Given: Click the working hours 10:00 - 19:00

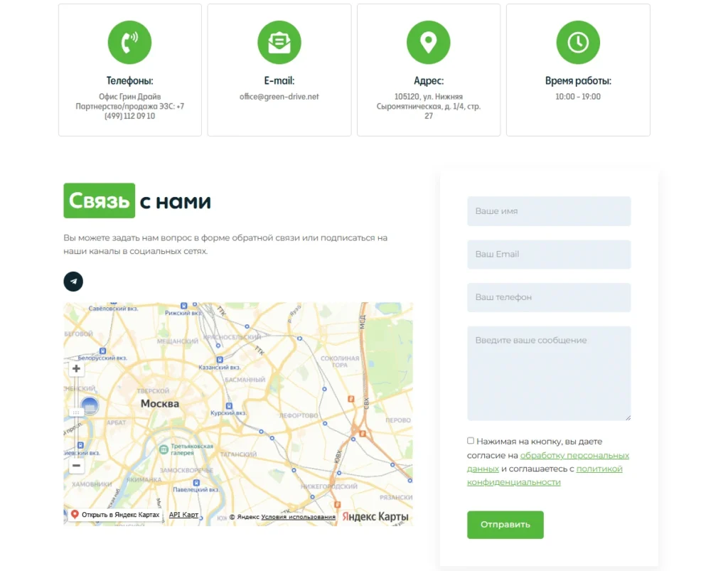Looking at the screenshot, I should (x=578, y=97).
